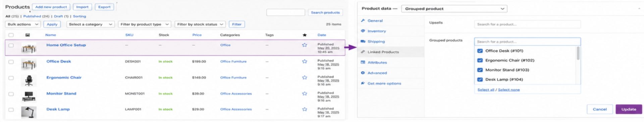Click the Export button

[104, 7]
